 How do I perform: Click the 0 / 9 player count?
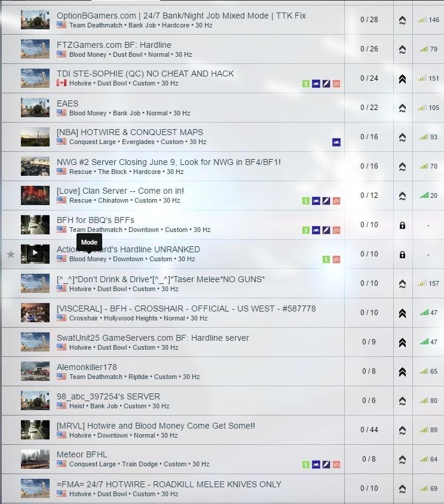pyautogui.click(x=369, y=341)
